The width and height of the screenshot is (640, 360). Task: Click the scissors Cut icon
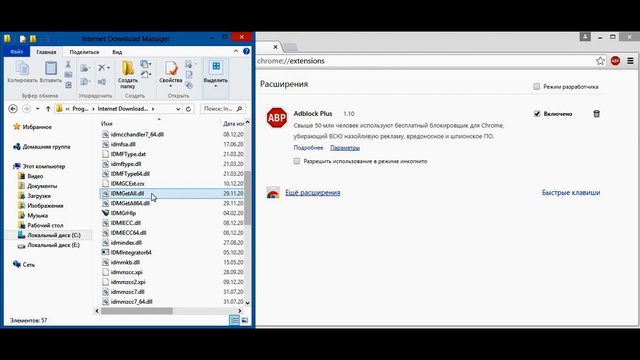pos(68,64)
